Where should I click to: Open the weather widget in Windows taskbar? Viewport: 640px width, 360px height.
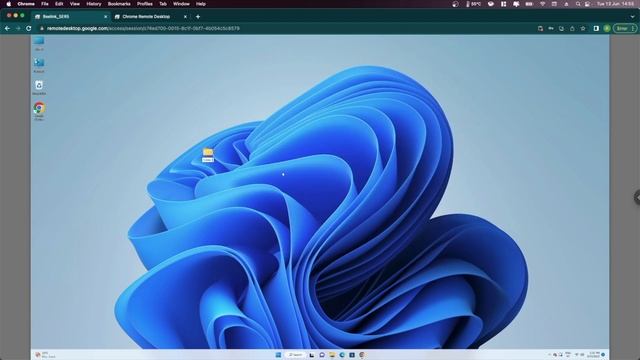(45, 355)
